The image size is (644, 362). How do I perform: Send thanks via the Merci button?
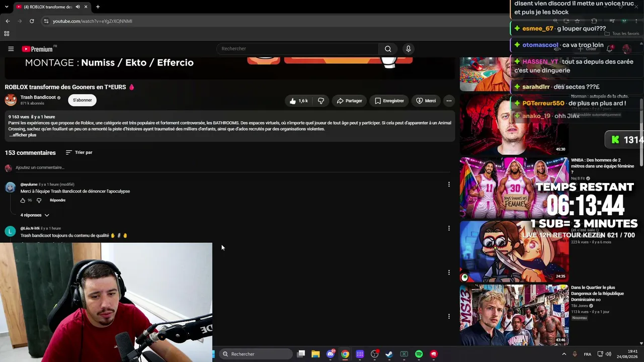click(426, 101)
